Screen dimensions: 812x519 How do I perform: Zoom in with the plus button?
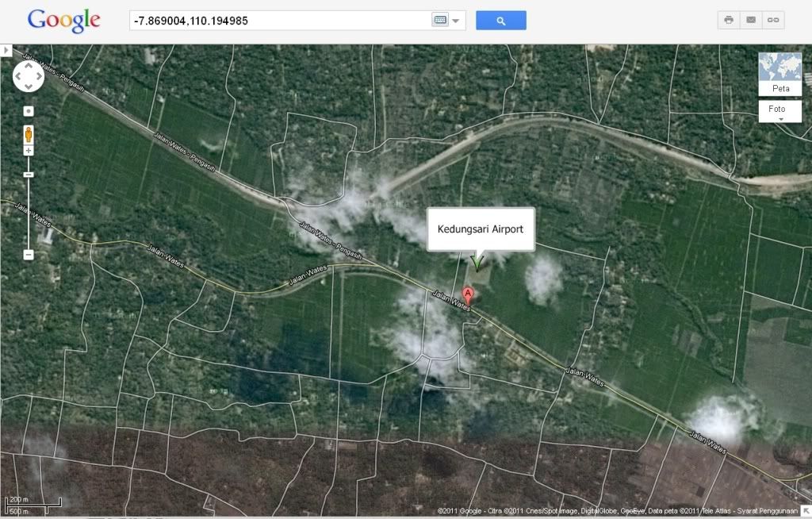29,151
